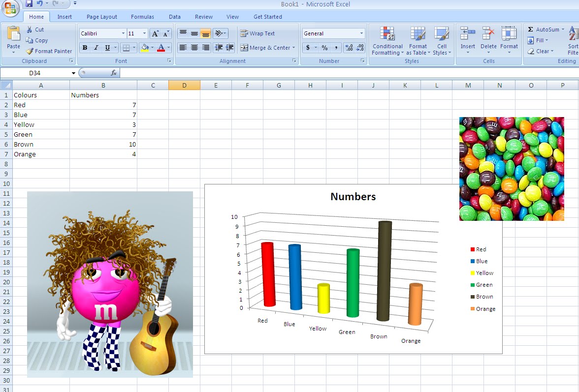
Task: Go to the Formulas tab
Action: [142, 17]
